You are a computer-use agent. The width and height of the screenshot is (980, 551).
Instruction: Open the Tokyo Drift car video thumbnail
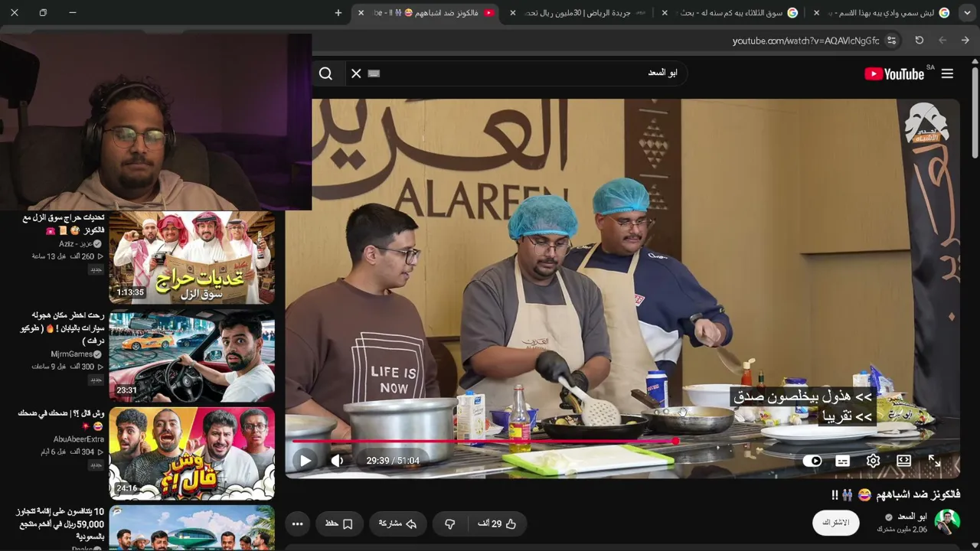click(x=191, y=356)
